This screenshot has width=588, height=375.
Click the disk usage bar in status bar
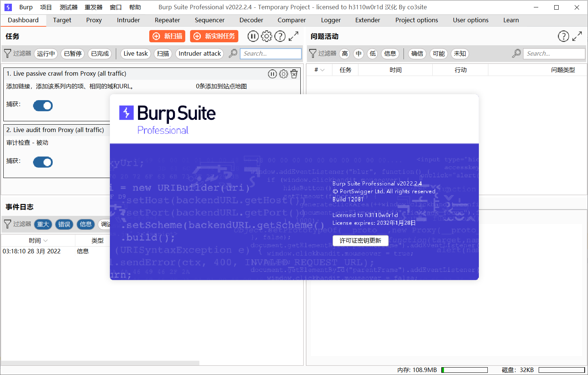pos(562,370)
